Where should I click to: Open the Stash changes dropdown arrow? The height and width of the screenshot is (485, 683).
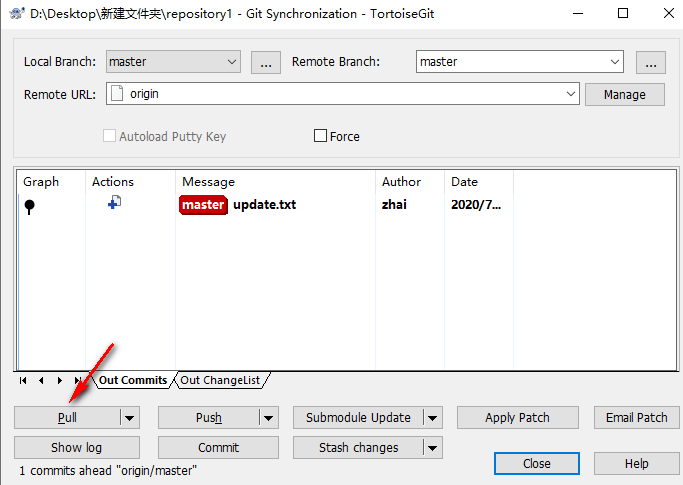[x=433, y=448]
